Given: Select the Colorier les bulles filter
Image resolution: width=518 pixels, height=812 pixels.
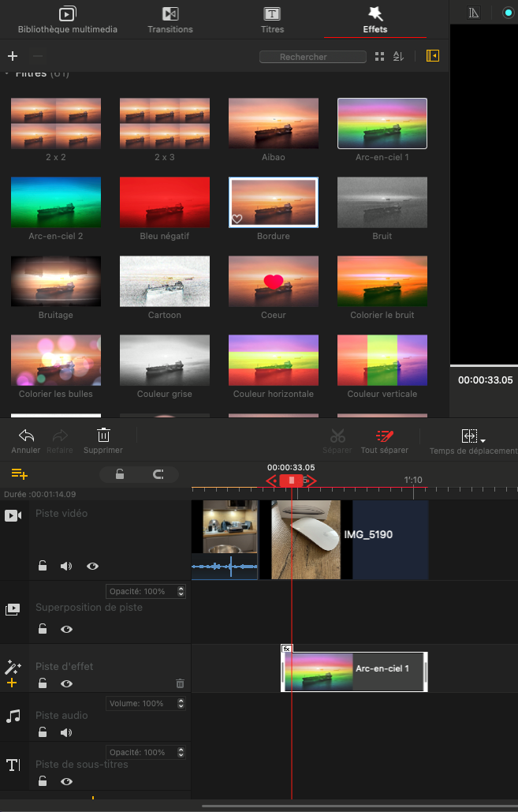Looking at the screenshot, I should coord(56,360).
